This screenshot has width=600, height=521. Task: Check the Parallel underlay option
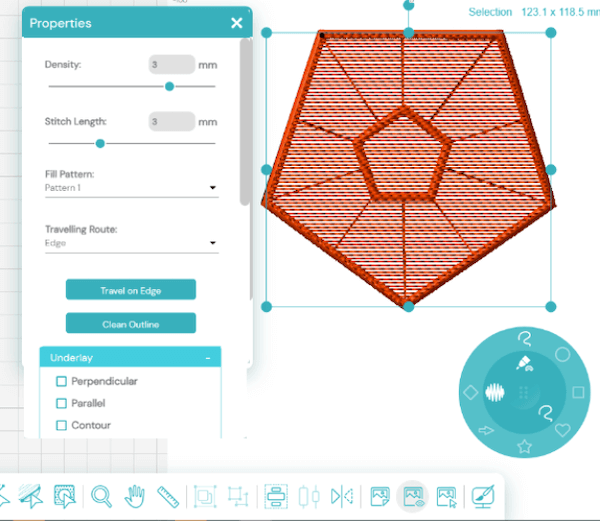point(62,403)
